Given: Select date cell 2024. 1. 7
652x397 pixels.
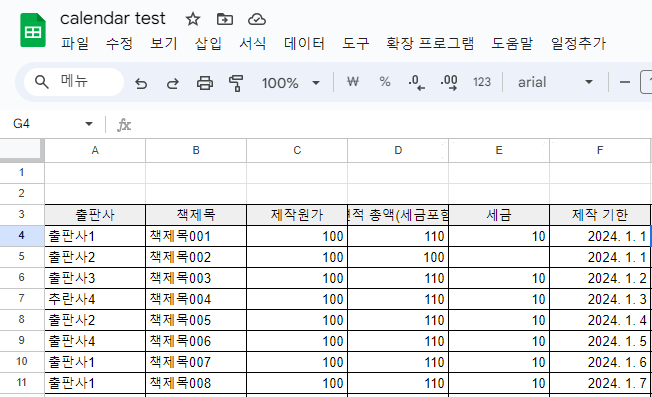Looking at the screenshot, I should coord(600,383).
